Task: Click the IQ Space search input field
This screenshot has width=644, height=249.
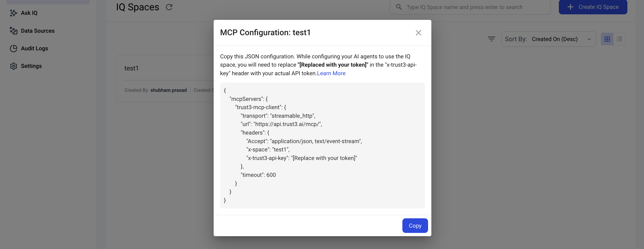Action: click(x=469, y=7)
